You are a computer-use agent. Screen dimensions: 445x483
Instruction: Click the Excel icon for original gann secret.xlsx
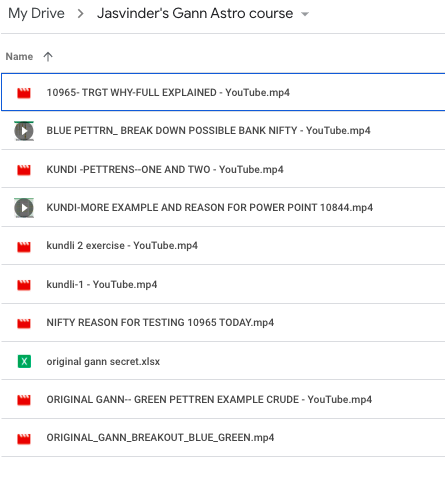point(24,361)
